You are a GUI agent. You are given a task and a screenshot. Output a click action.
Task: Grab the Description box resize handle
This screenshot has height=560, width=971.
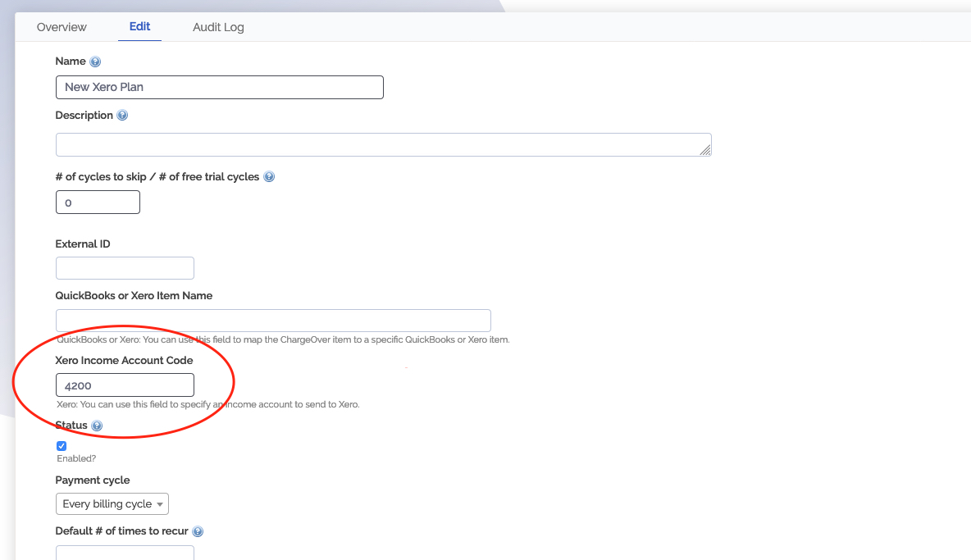pyautogui.click(x=705, y=150)
